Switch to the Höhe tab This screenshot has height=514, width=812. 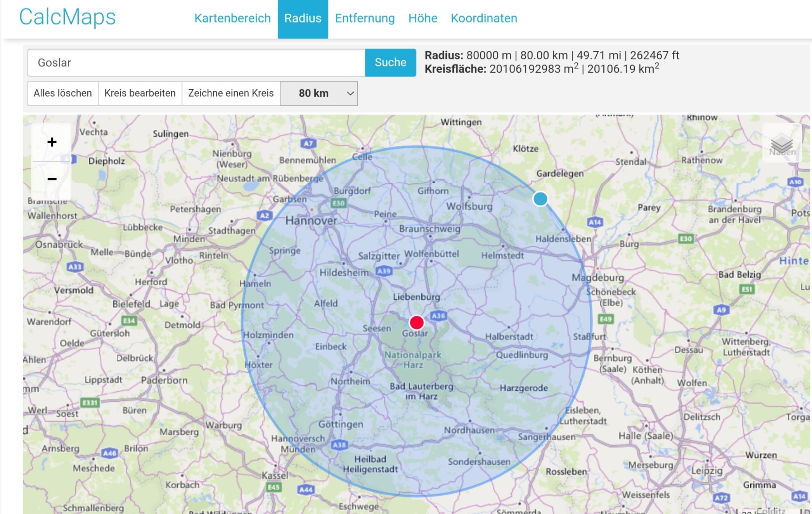point(423,18)
